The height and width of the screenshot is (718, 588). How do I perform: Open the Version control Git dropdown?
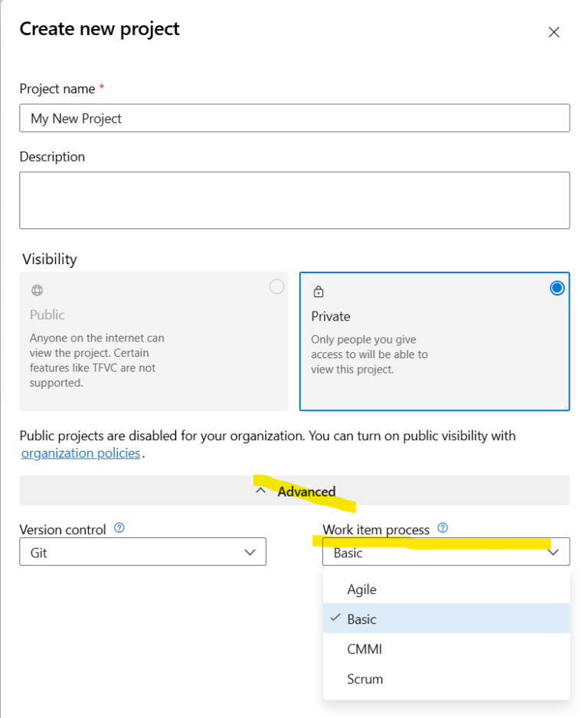point(142,552)
